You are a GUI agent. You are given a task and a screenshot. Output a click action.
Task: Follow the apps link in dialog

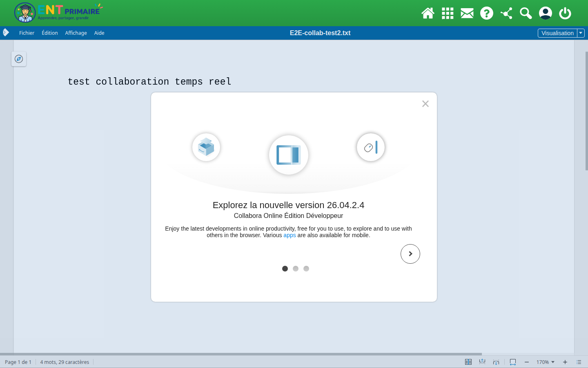click(x=290, y=235)
